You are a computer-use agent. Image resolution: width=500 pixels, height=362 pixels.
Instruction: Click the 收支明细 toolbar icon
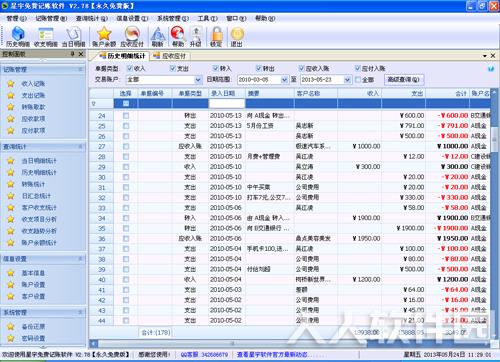click(46, 37)
